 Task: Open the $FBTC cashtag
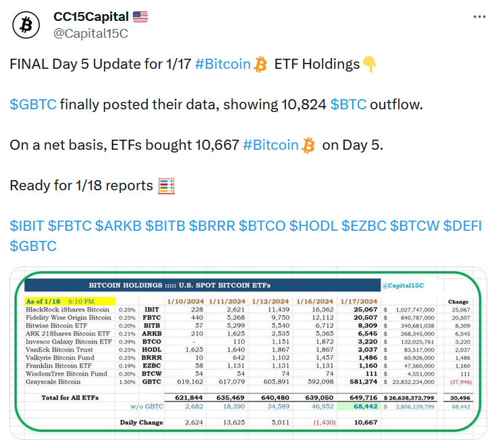click(70, 226)
